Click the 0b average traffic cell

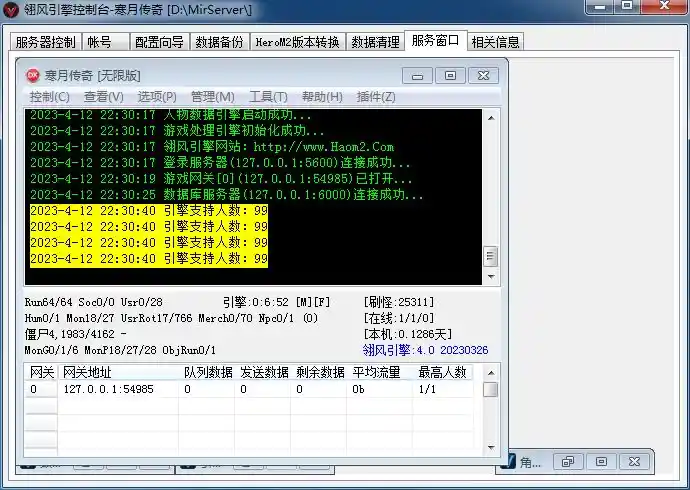[379, 389]
